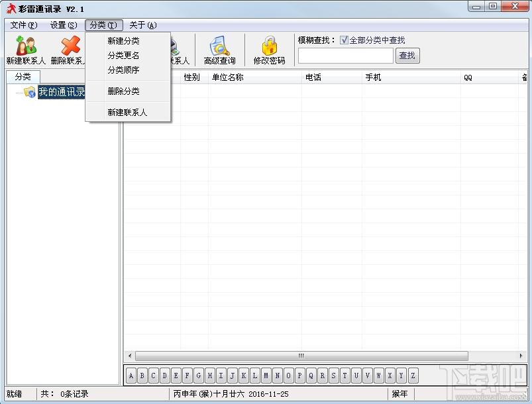Click the app logo in title bar
This screenshot has width=532, height=404.
[x=11, y=9]
